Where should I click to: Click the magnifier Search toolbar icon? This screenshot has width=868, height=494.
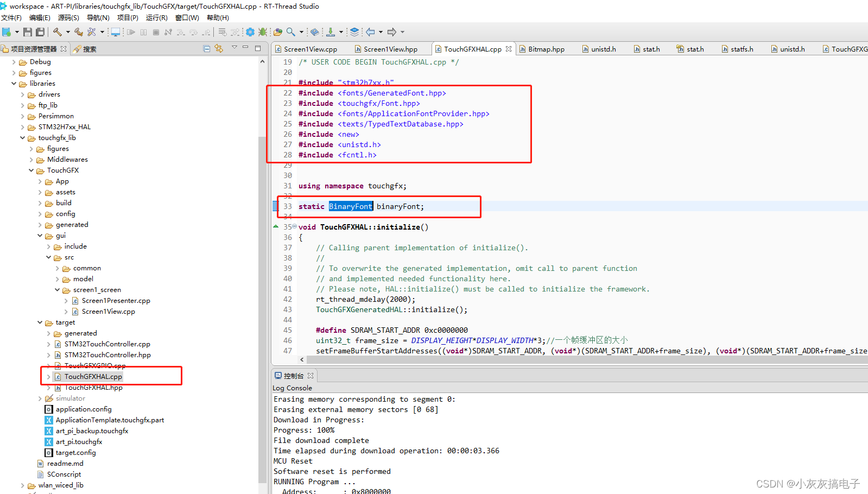291,32
